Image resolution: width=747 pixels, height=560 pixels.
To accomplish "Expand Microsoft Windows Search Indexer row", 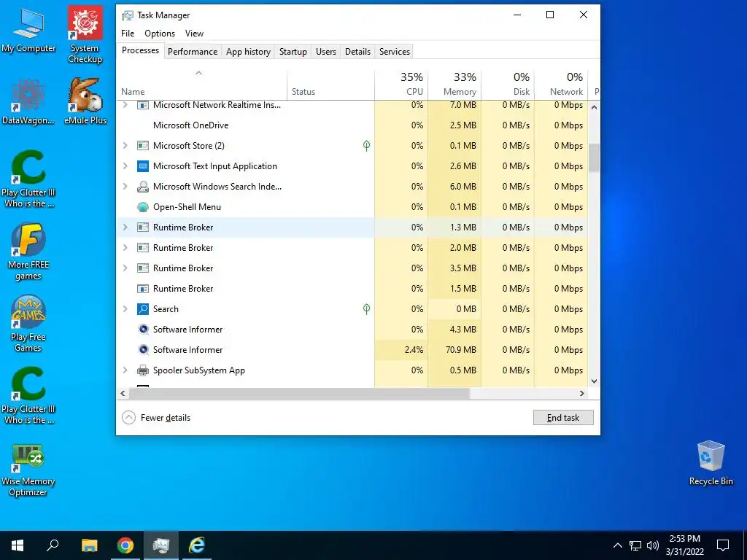I will (x=125, y=187).
